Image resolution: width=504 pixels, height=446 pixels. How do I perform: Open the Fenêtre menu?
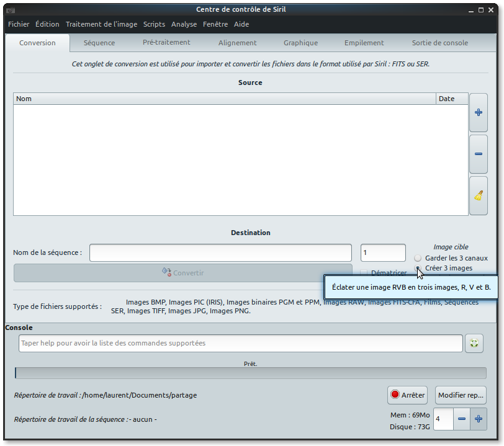[215, 24]
